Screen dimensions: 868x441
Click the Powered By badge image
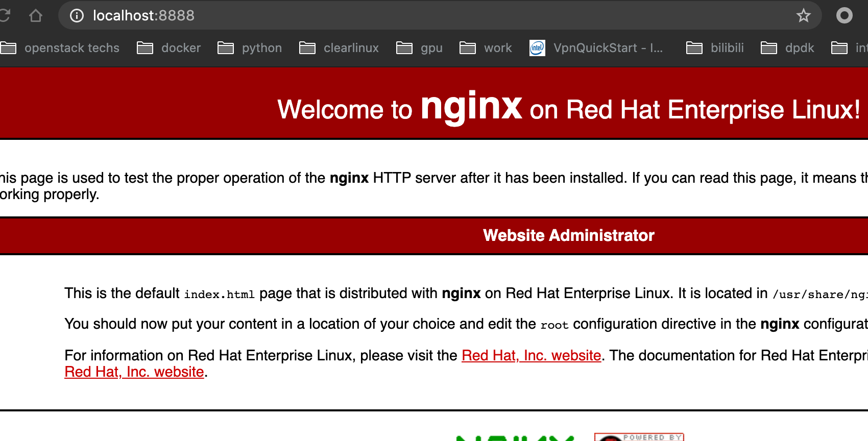click(x=639, y=437)
